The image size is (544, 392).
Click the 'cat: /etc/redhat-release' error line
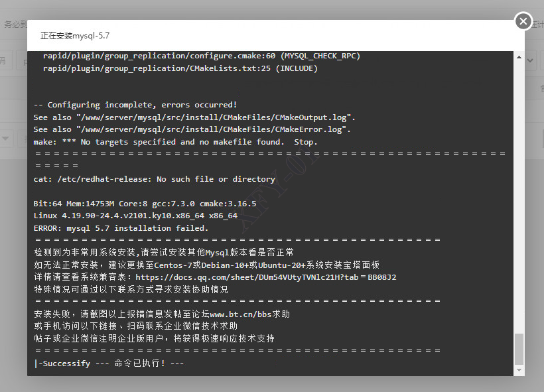pos(154,179)
